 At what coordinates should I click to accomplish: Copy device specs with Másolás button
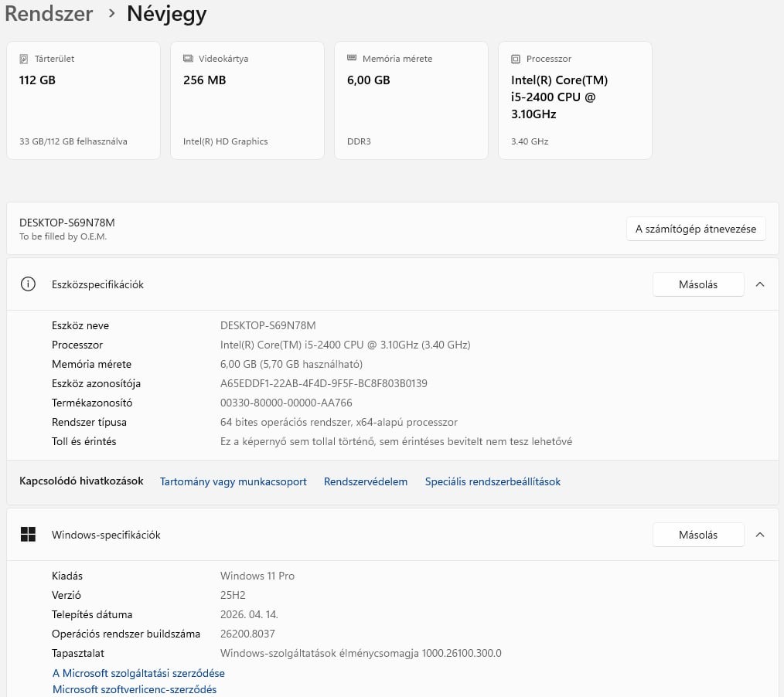[x=697, y=284]
